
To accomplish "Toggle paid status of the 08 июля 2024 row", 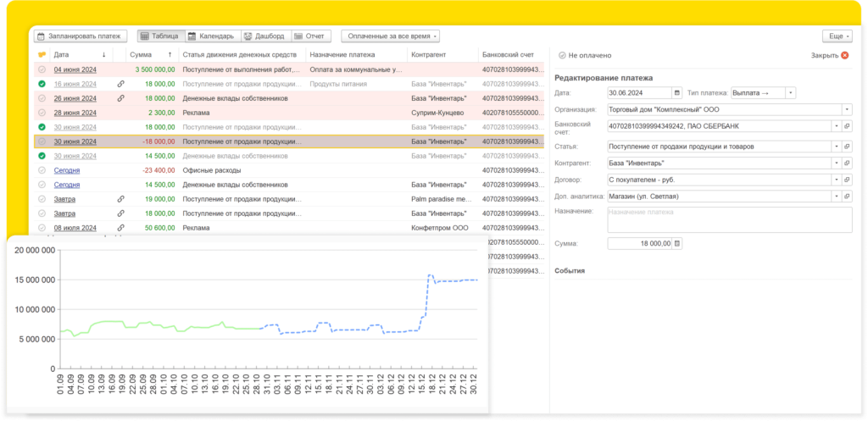I will (42, 227).
